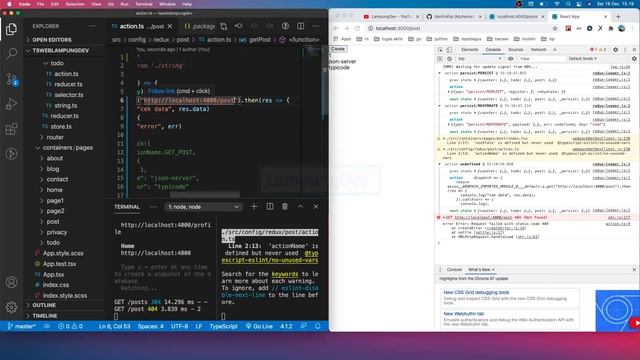
Task: Open new tab in Chrome
Action: point(618,16)
